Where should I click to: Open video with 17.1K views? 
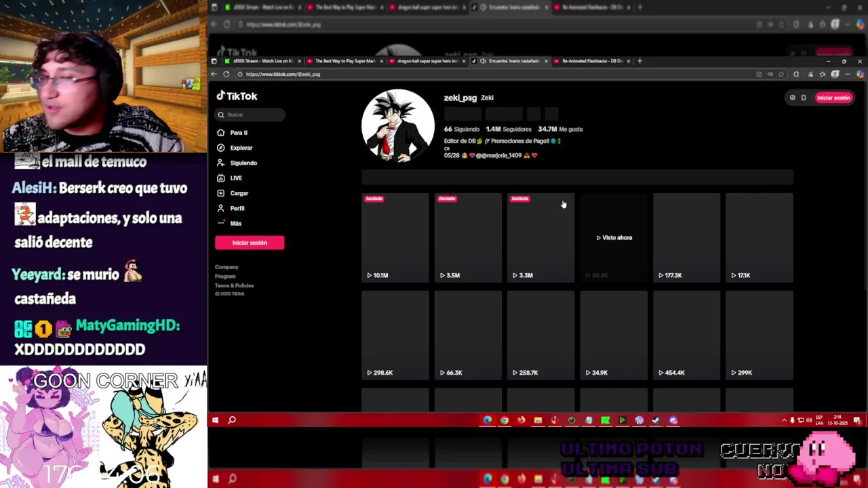coord(759,237)
